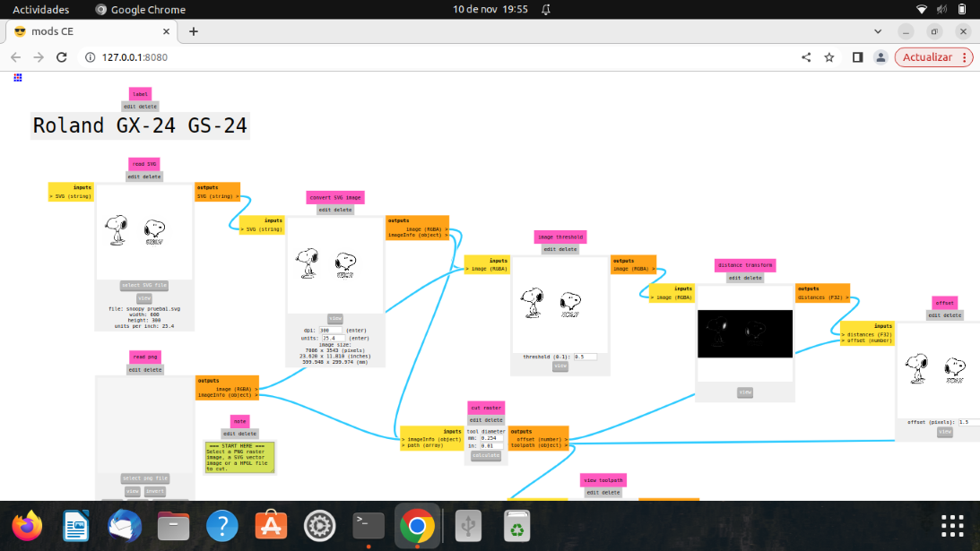Open Chrome three-dot menu
980x551 pixels.
tap(965, 56)
